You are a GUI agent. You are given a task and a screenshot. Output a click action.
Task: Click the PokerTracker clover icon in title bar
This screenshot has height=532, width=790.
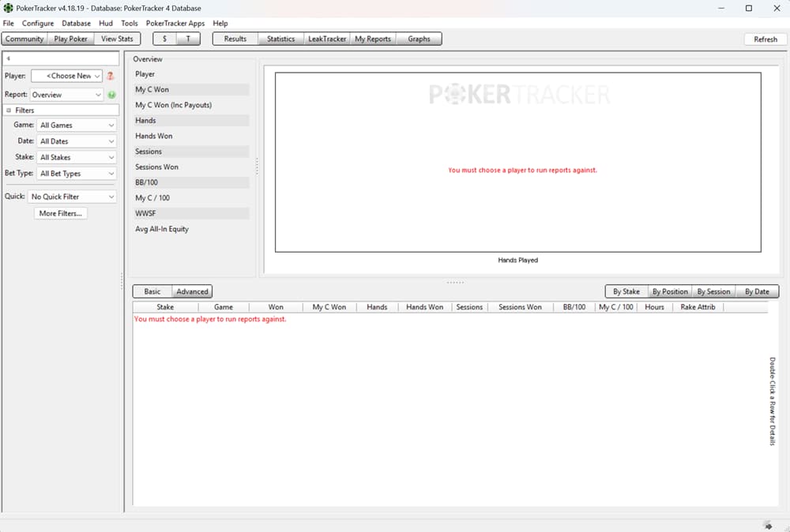pos(7,7)
